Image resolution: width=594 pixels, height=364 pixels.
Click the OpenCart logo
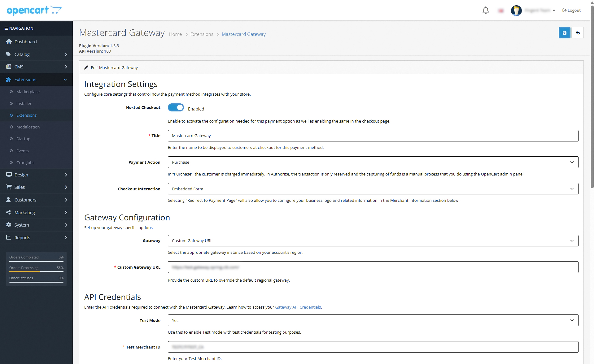34,10
